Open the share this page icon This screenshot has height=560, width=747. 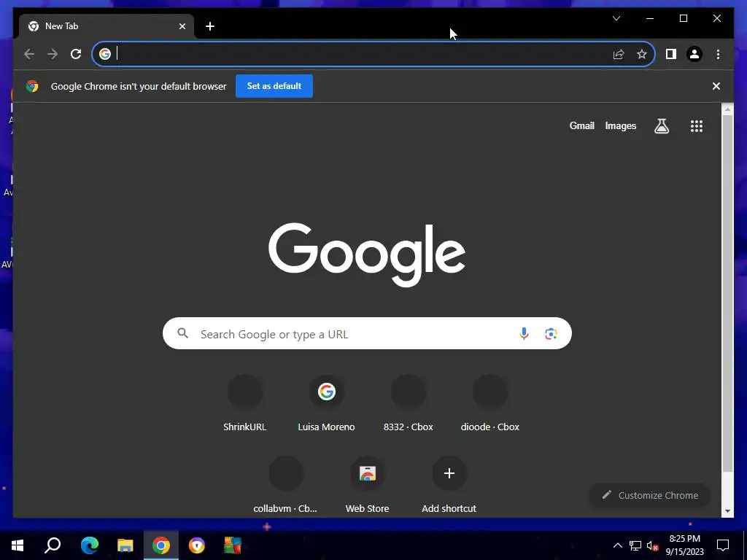click(x=619, y=54)
